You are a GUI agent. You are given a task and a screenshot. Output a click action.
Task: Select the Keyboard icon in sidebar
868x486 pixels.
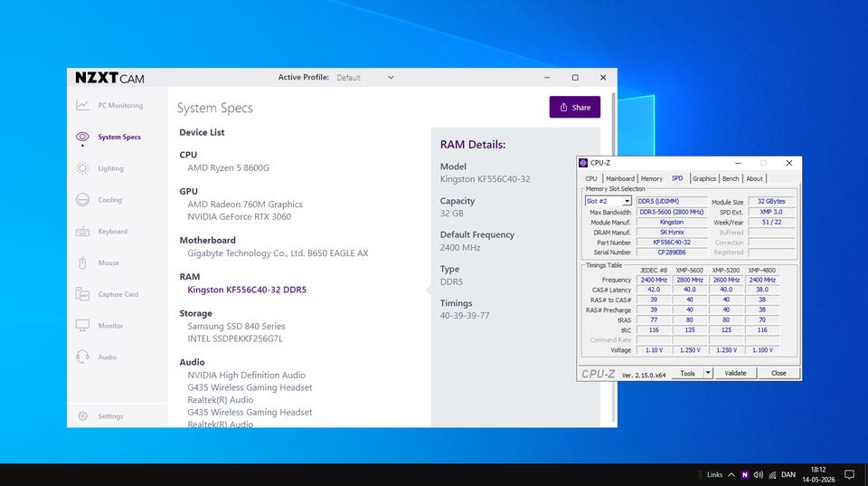(82, 232)
